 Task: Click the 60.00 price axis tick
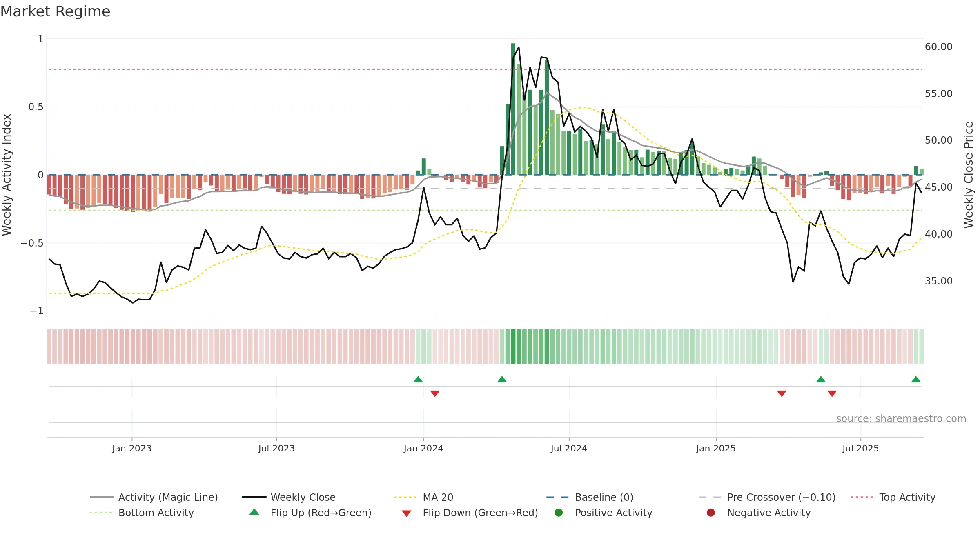(x=939, y=47)
